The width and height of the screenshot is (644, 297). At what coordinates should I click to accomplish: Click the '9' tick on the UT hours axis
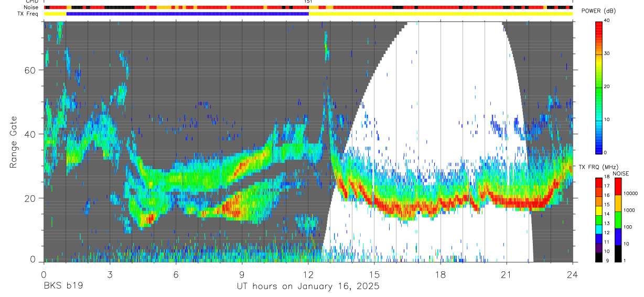point(242,275)
